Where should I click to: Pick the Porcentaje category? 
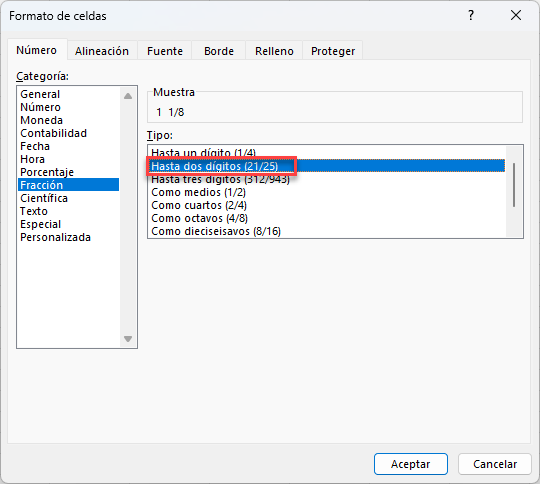pyautogui.click(x=69, y=172)
